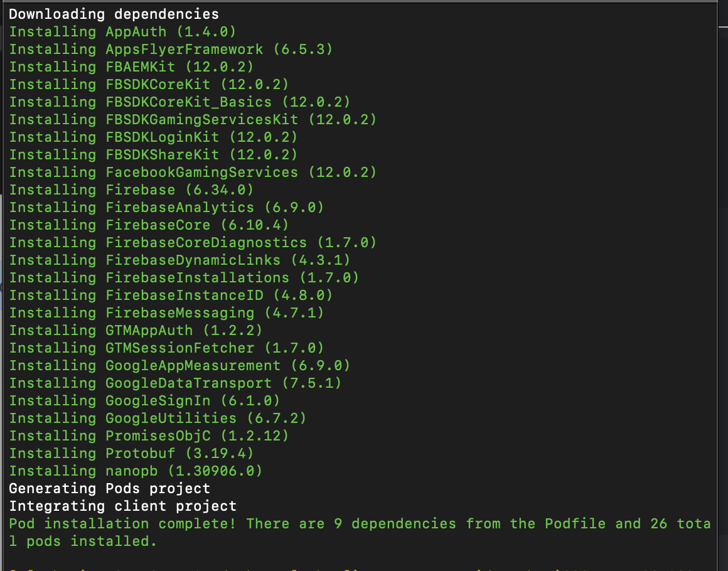
Task: Click the FBSDKCoreKit_Basics (12.0.2) line
Action: coord(179,102)
